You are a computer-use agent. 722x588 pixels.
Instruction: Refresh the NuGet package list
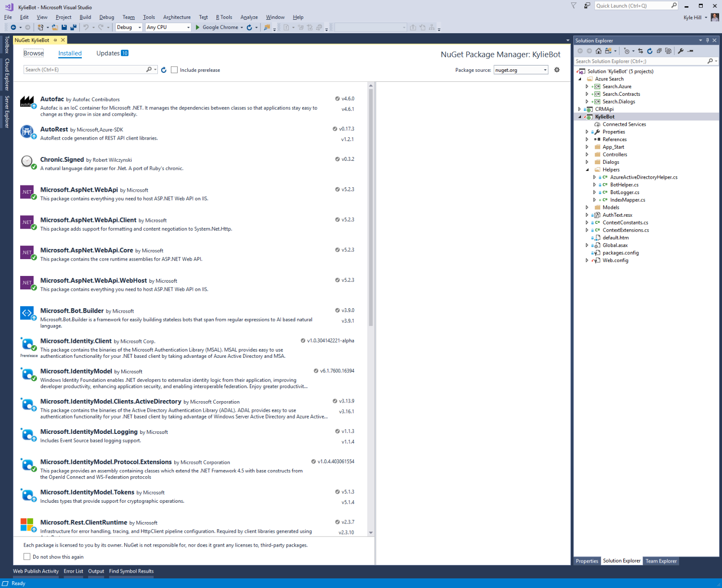pos(164,70)
